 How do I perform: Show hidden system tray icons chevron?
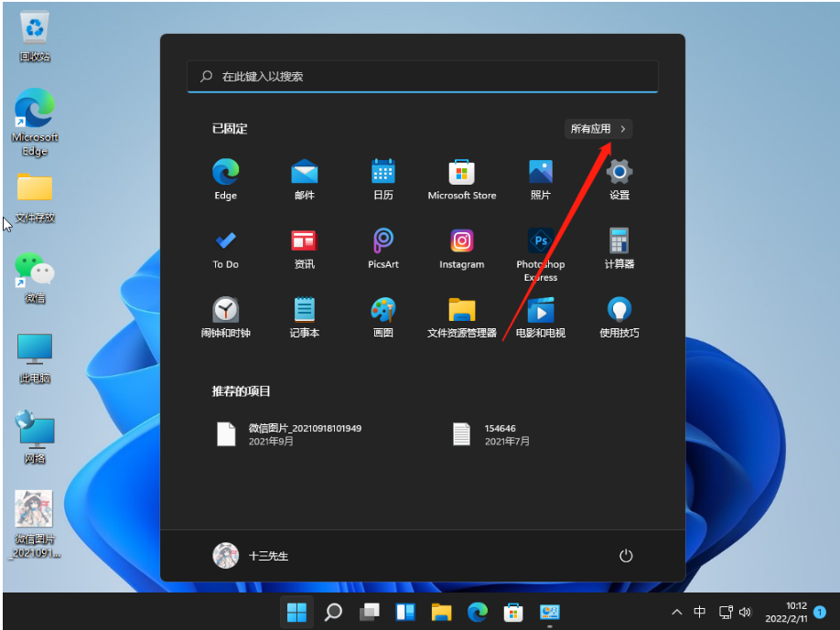[676, 612]
